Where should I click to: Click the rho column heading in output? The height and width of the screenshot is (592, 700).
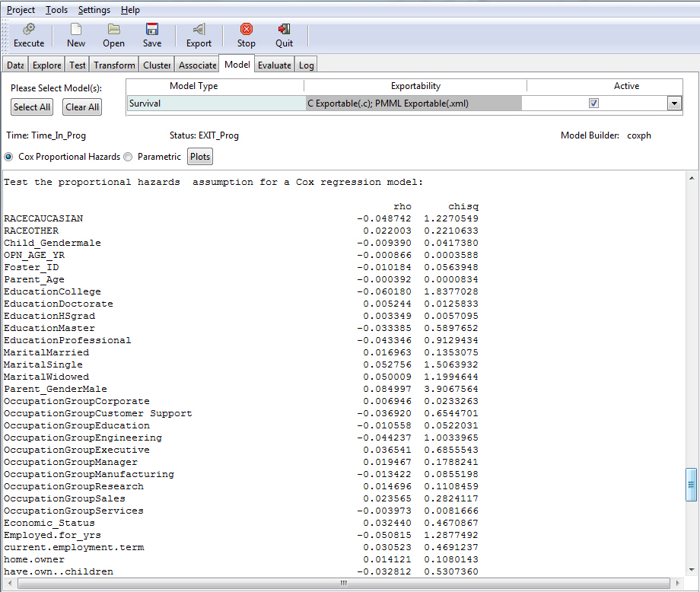[402, 207]
